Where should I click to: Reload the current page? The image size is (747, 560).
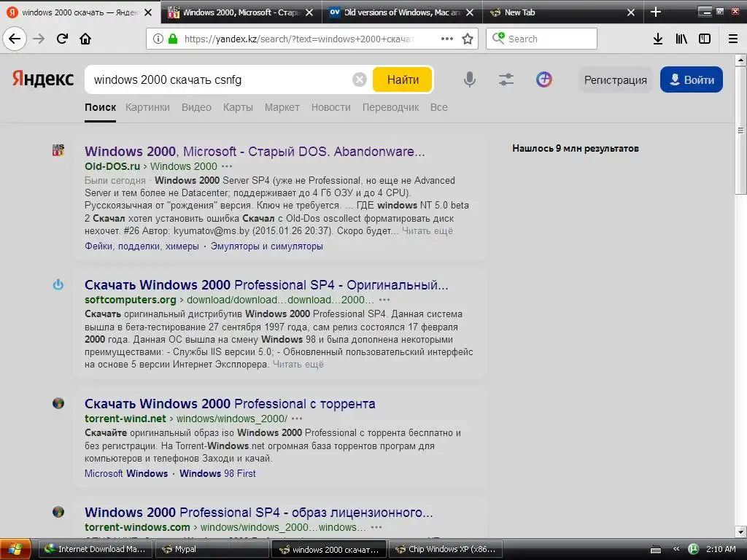tap(63, 39)
